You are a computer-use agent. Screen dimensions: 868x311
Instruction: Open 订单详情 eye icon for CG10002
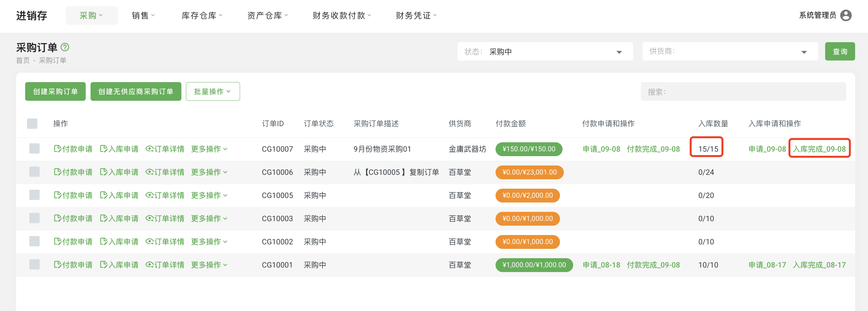click(x=149, y=241)
